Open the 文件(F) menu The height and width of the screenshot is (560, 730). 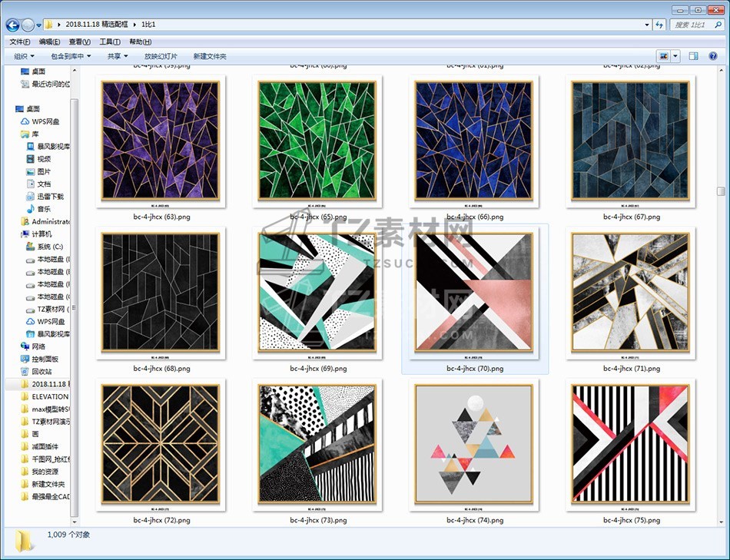tap(19, 41)
